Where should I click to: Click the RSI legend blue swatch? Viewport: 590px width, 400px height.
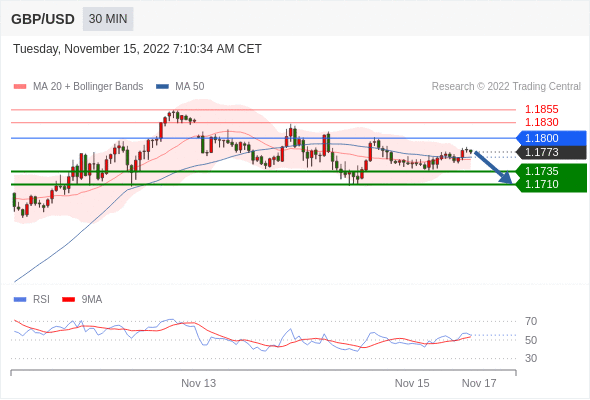[x=20, y=300]
